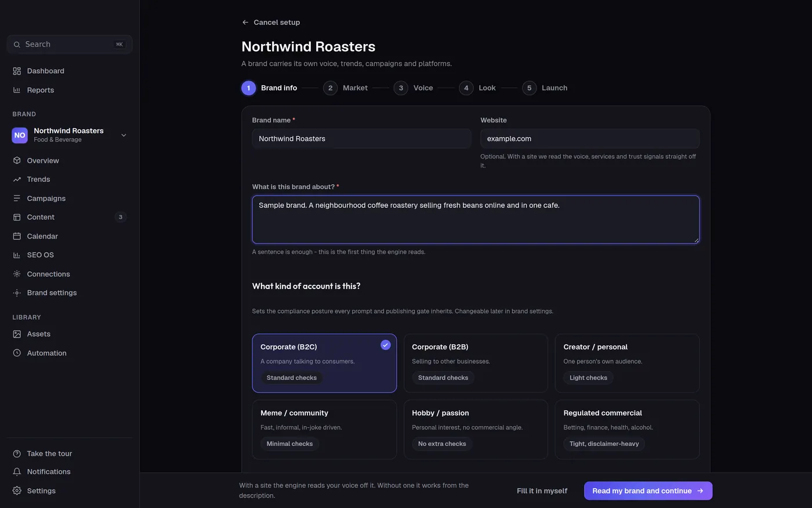Click the SEO OS chart icon
The width and height of the screenshot is (812, 508).
[x=17, y=255]
